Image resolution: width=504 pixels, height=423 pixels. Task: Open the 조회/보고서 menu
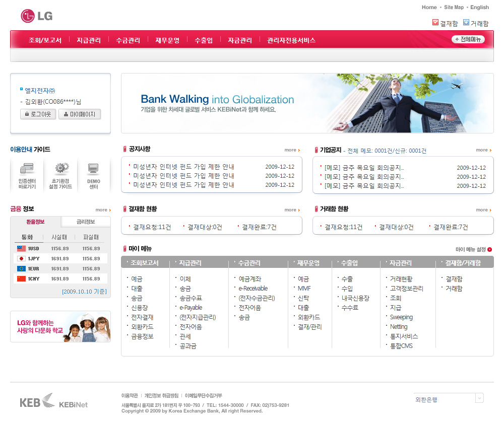click(45, 40)
